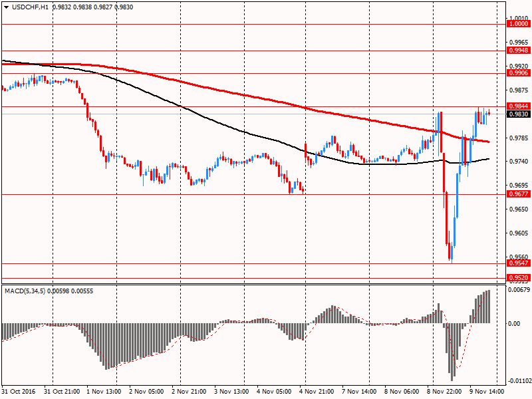The width and height of the screenshot is (532, 399).
Task: Click the MACD(5,34,5) indicator label
Action: point(27,291)
